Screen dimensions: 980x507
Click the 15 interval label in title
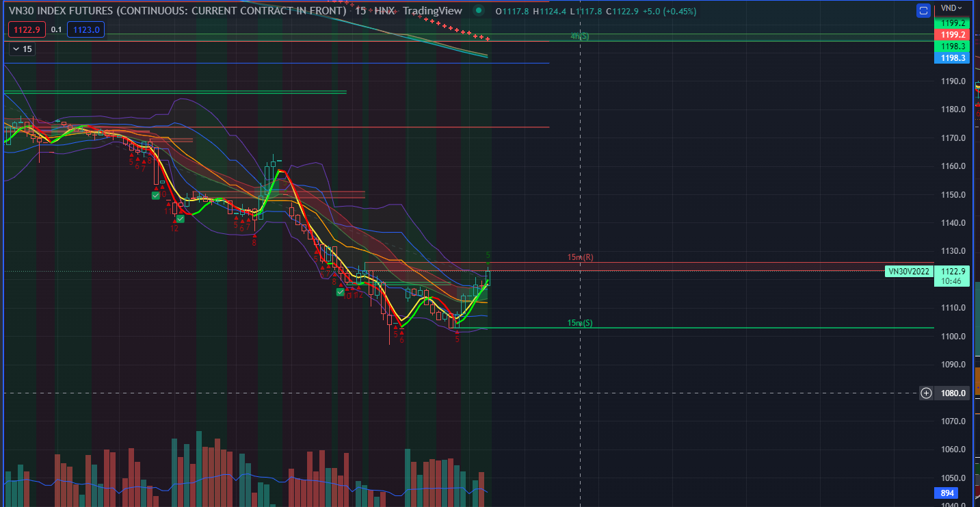360,10
